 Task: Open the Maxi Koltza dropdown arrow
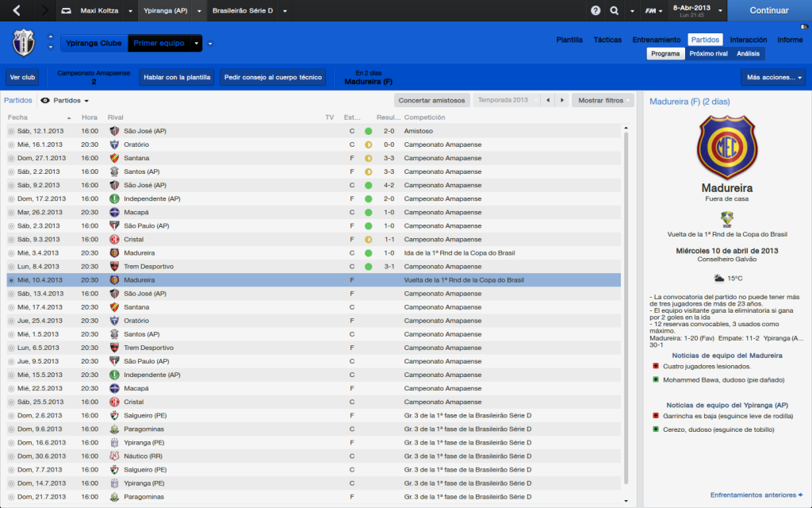click(x=130, y=11)
